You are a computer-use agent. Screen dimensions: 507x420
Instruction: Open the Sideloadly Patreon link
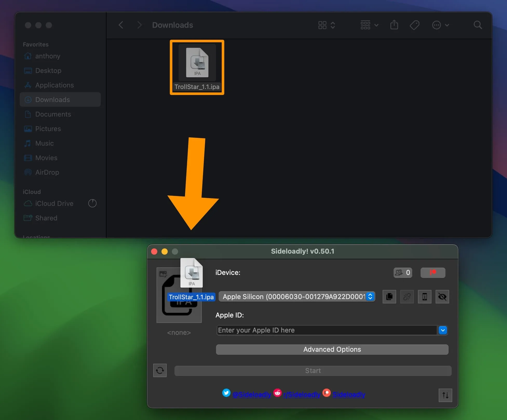pos(349,395)
